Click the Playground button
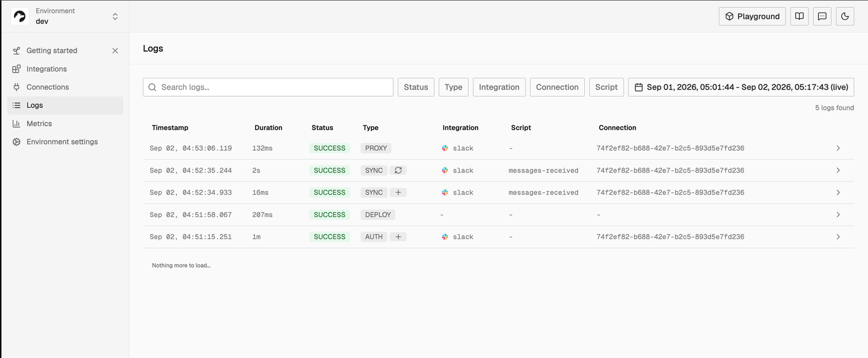This screenshot has height=358, width=868. 752,16
